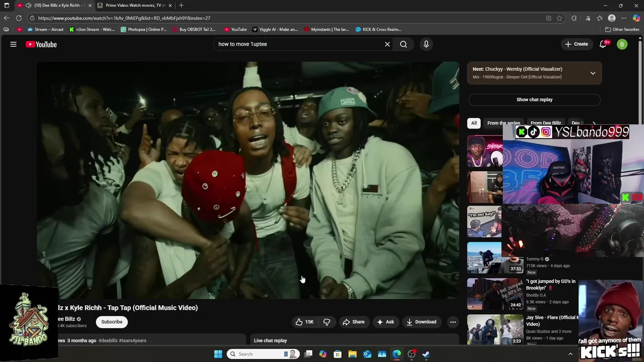Screen dimensions: 644x362
Task: Open the green B account avatar
Action: coord(622,44)
